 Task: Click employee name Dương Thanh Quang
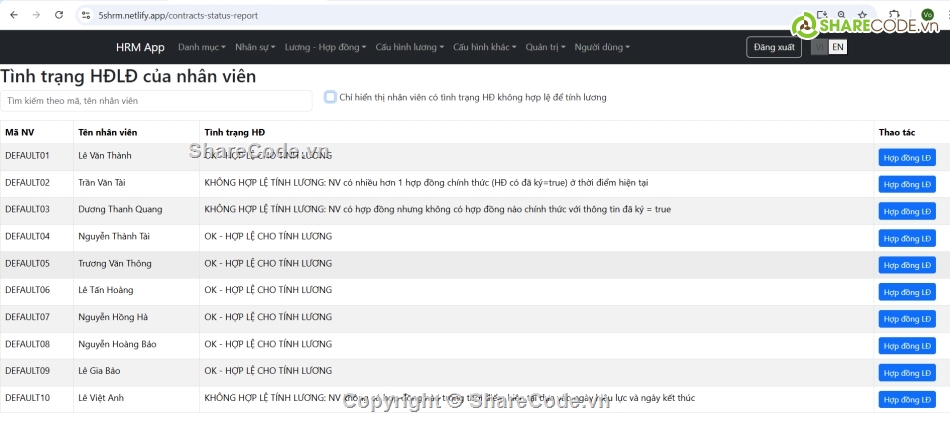click(x=120, y=209)
